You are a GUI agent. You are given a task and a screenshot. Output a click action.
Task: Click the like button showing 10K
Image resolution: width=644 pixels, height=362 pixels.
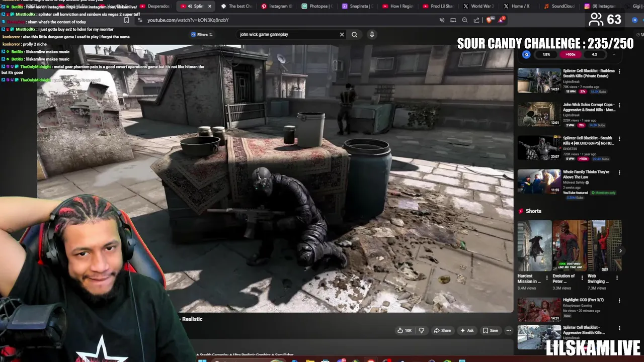pos(405,330)
